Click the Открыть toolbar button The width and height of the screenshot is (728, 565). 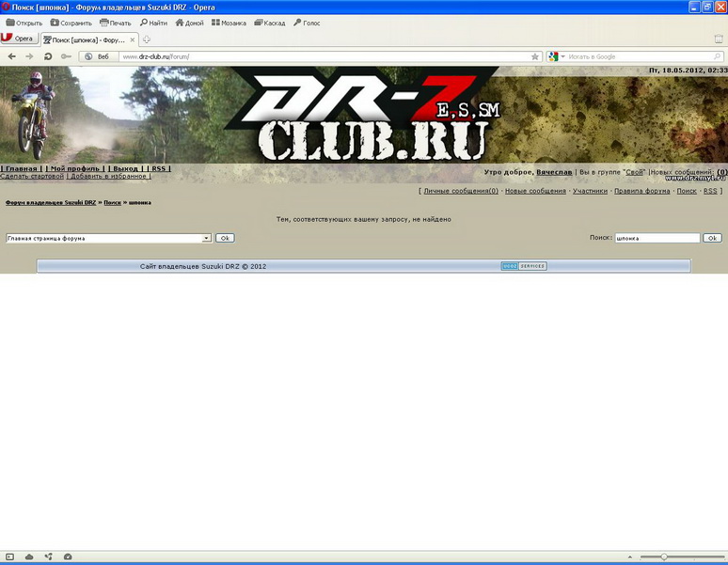pos(24,23)
